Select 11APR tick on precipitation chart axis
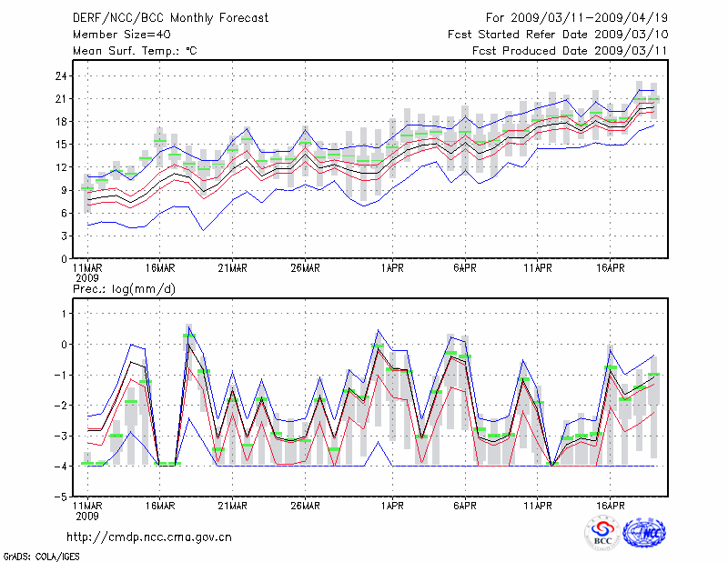The image size is (728, 562). click(x=539, y=507)
